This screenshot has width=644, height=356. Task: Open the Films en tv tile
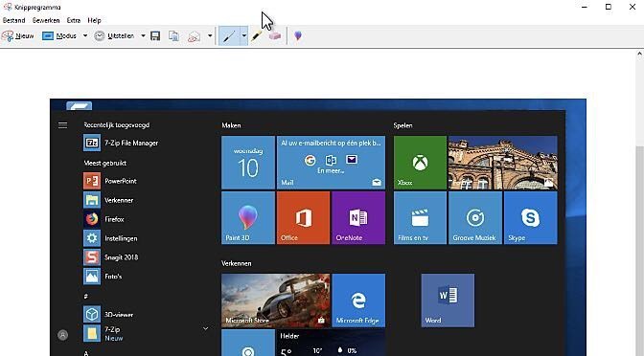click(x=420, y=218)
